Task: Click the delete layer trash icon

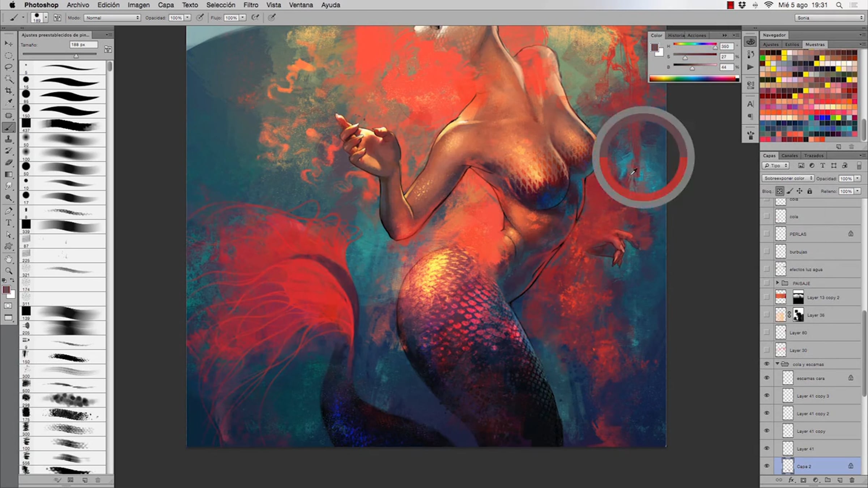Action: coord(852,480)
